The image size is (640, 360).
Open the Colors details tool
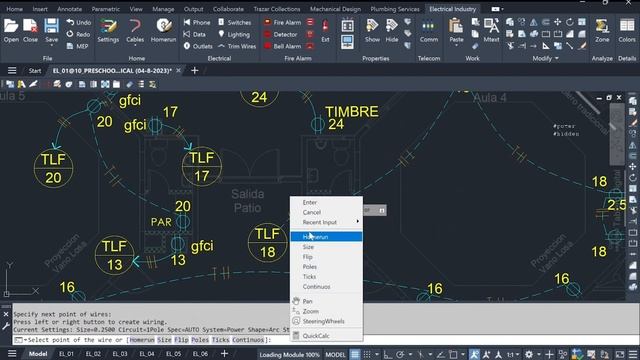[x=627, y=31]
